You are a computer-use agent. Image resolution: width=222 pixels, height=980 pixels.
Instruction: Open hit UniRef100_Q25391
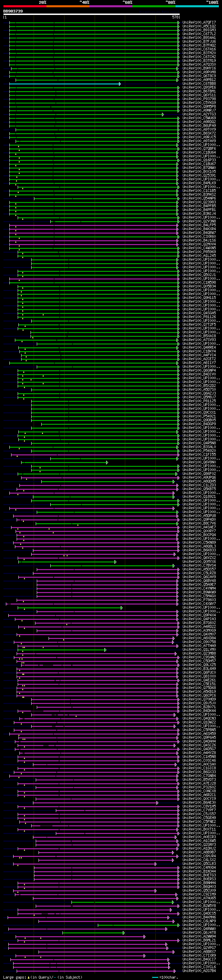(x=199, y=175)
